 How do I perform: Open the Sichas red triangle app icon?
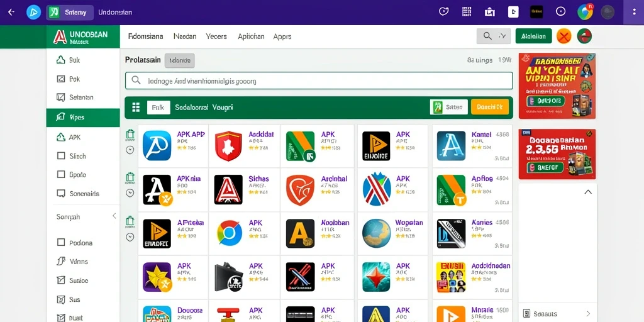pos(228,190)
